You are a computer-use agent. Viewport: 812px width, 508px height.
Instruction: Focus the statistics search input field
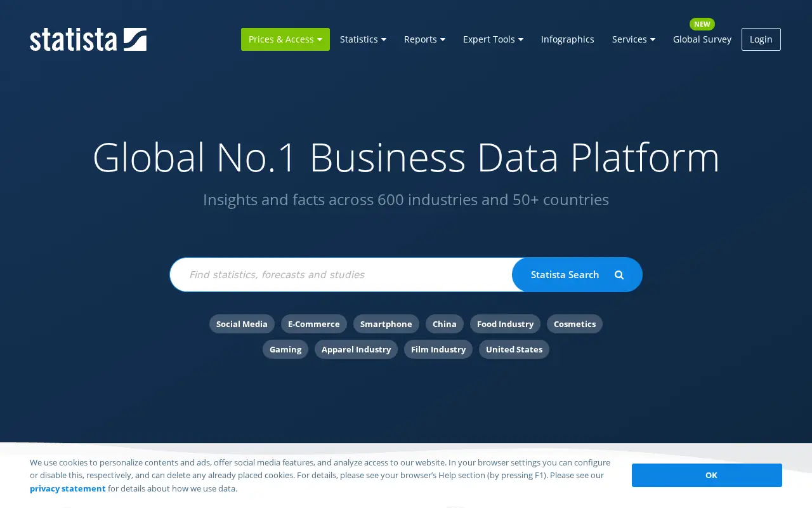[341, 274]
